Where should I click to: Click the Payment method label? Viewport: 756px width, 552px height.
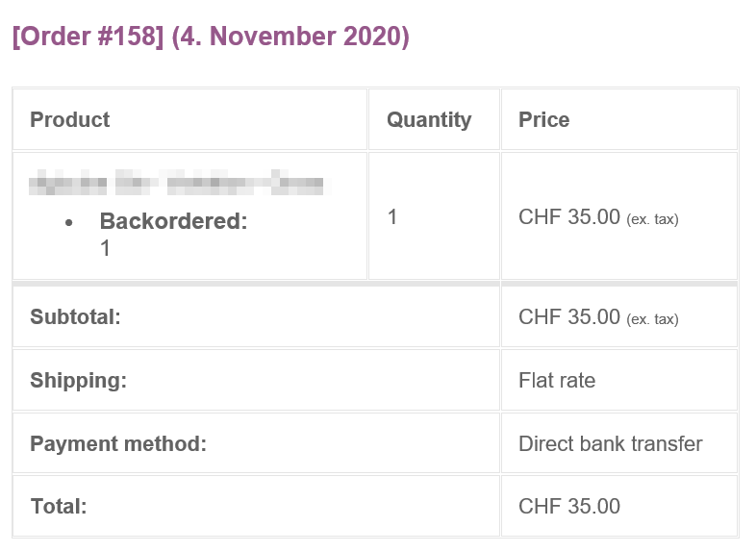tap(118, 444)
